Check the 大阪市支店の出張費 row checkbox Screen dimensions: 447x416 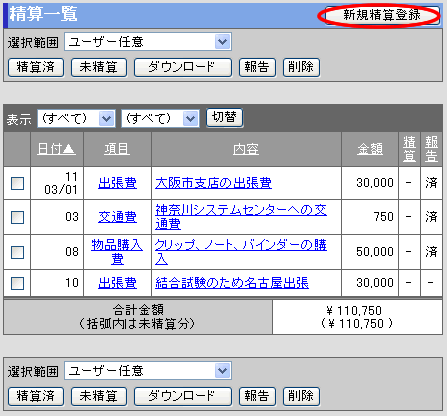pyautogui.click(x=17, y=183)
